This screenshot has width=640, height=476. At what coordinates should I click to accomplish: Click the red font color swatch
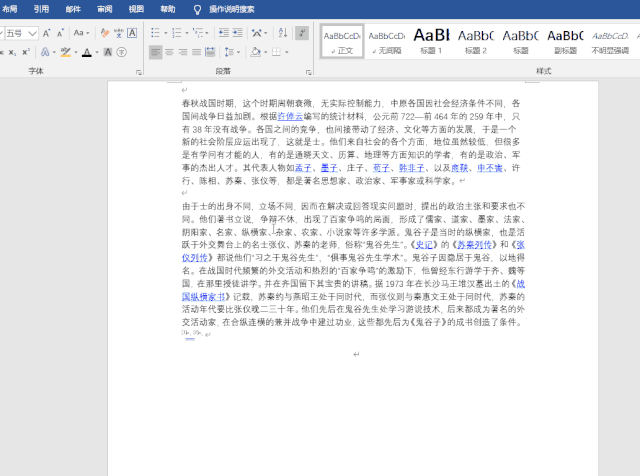(x=86, y=52)
